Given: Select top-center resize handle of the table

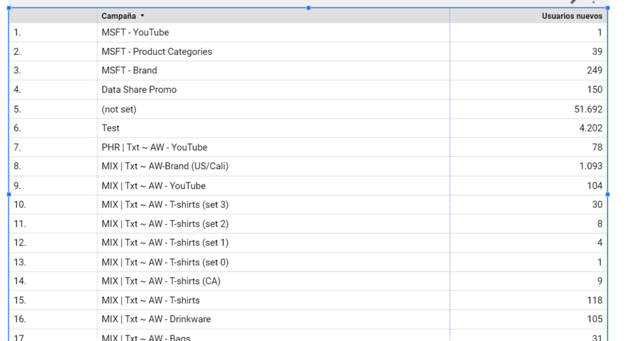Looking at the screenshot, I should click(x=308, y=8).
